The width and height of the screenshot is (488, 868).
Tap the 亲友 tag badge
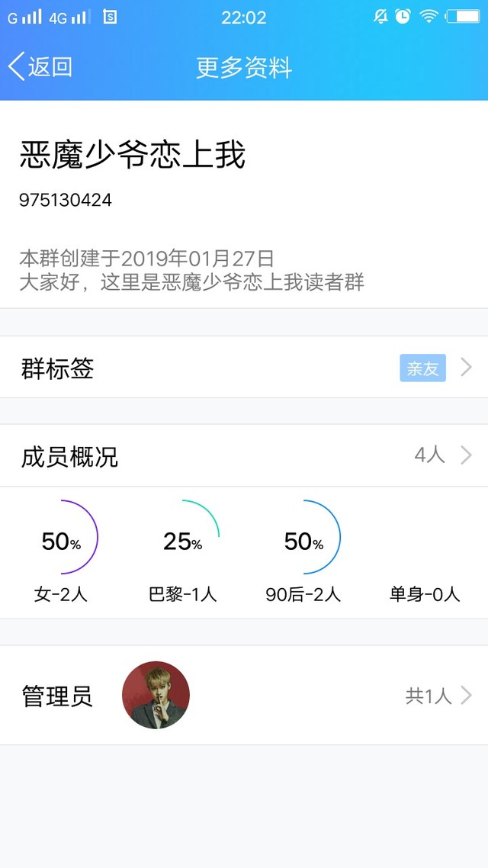tap(422, 368)
